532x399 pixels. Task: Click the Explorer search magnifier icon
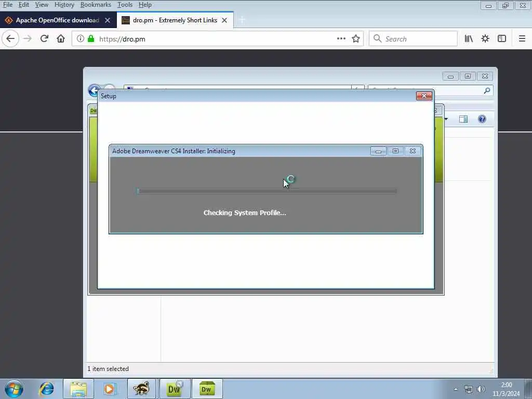[x=487, y=90]
